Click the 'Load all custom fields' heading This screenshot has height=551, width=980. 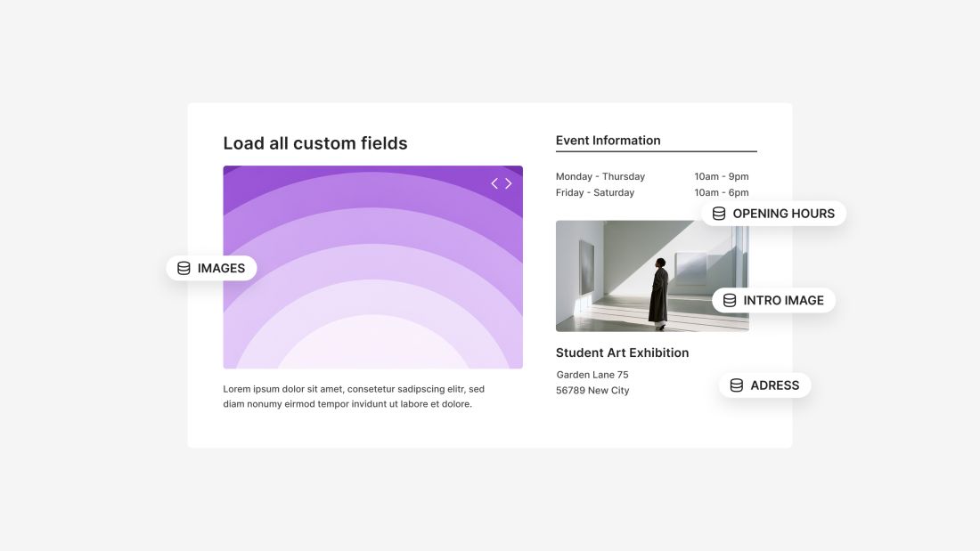pyautogui.click(x=315, y=143)
